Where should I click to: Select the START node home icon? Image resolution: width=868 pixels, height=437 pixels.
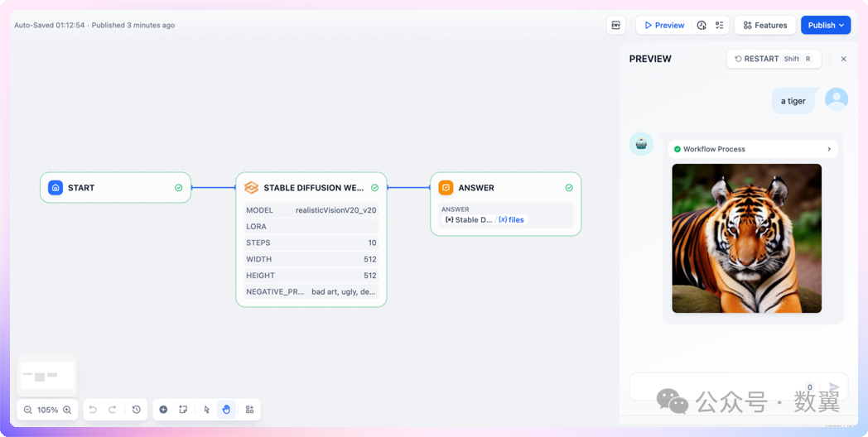coord(55,188)
